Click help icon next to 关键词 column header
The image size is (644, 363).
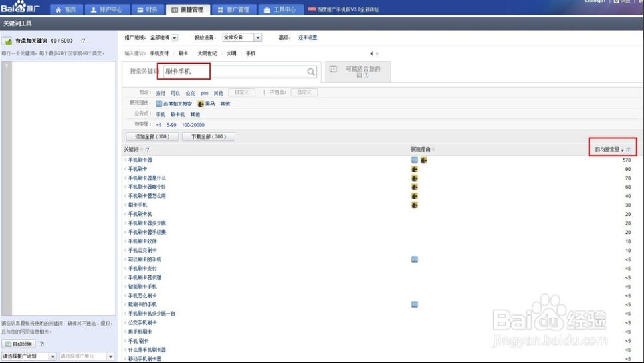click(148, 150)
